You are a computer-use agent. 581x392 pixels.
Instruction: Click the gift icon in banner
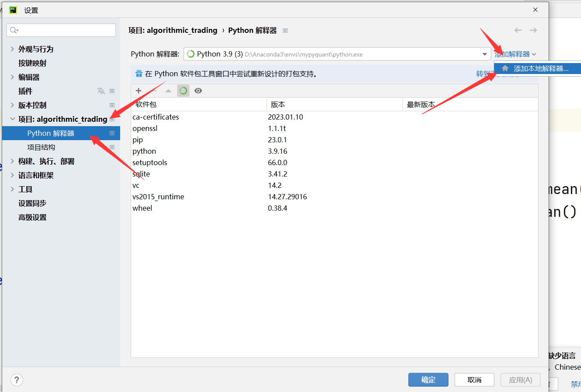point(139,74)
